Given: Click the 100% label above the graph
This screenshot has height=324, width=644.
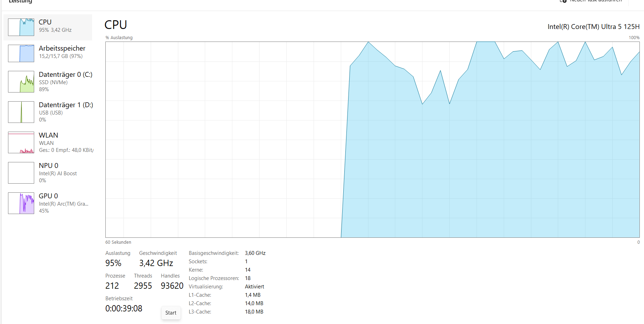Looking at the screenshot, I should [x=634, y=38].
